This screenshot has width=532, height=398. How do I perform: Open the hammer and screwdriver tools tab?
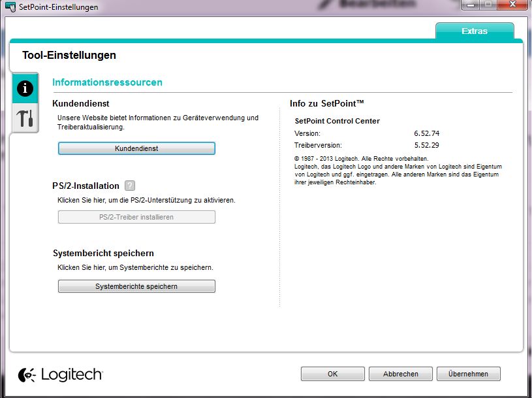click(25, 118)
